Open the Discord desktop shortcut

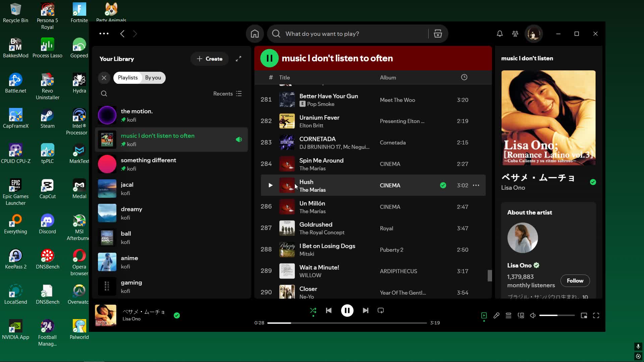(x=47, y=224)
